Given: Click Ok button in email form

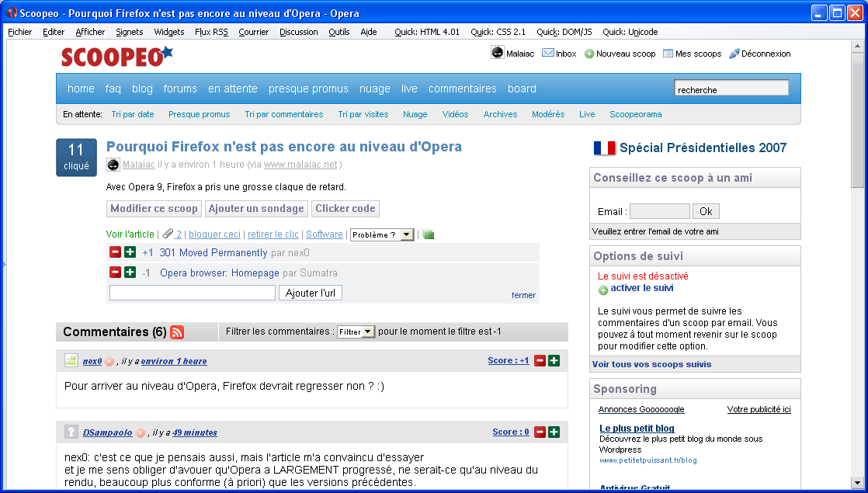Looking at the screenshot, I should click(x=706, y=211).
